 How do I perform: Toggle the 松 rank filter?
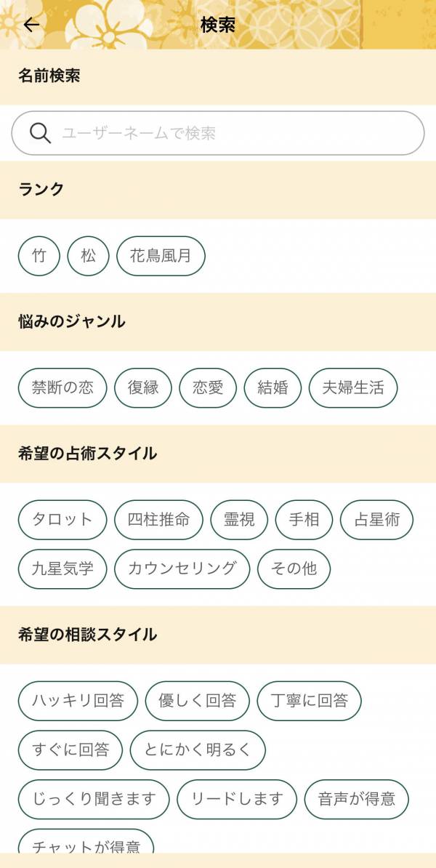tap(88, 256)
